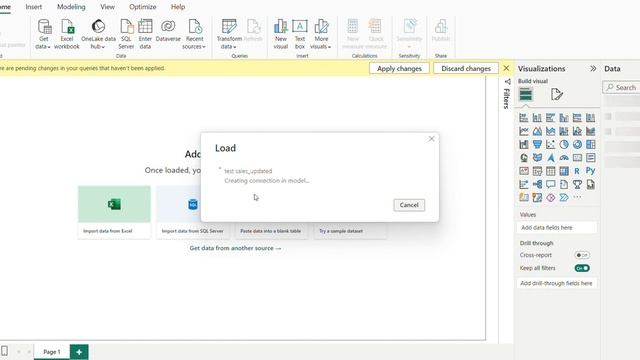
Task: Select the Donut chart visual
Action: [577, 144]
